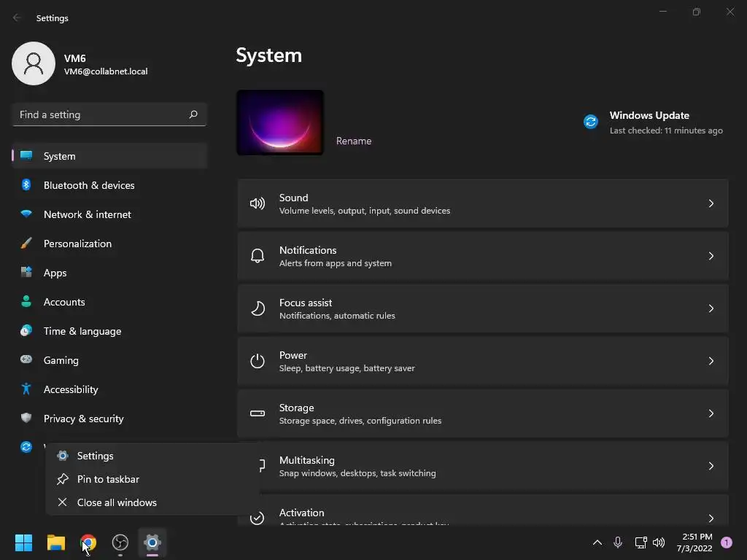The height and width of the screenshot is (560, 747).
Task: Click the Find a setting field
Action: [x=109, y=114]
